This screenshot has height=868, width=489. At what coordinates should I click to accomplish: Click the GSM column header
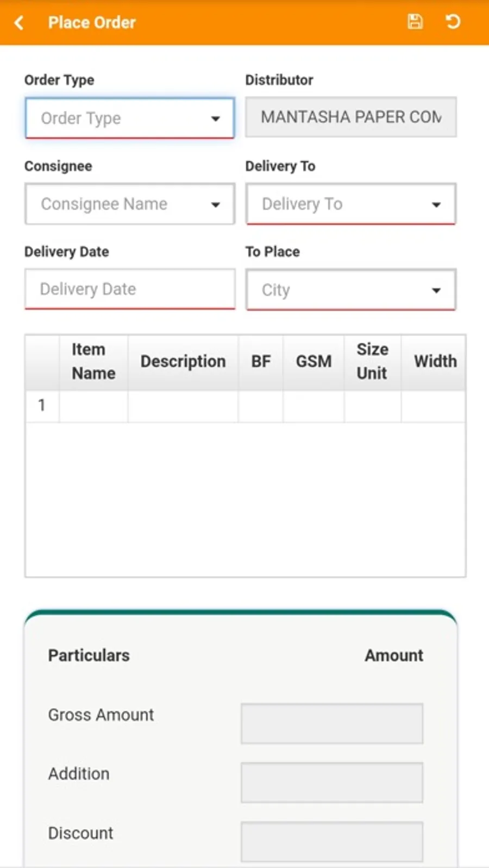tap(314, 362)
